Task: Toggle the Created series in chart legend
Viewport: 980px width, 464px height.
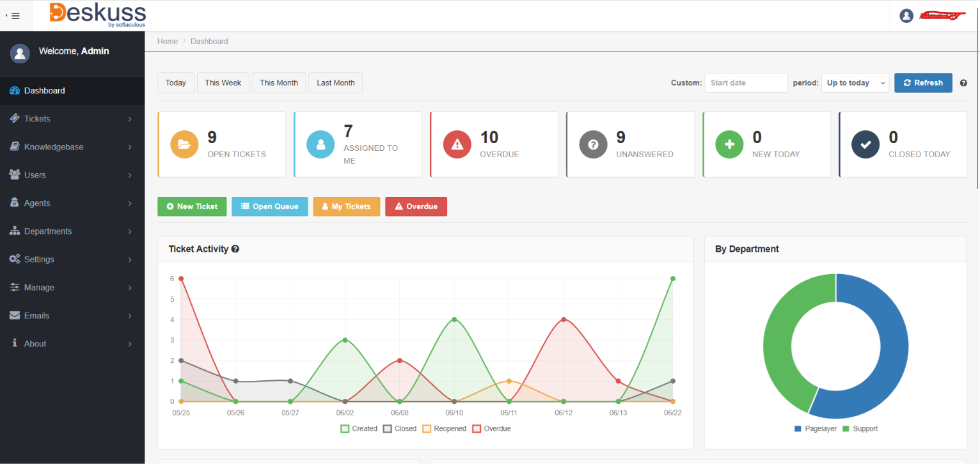Action: click(x=359, y=429)
